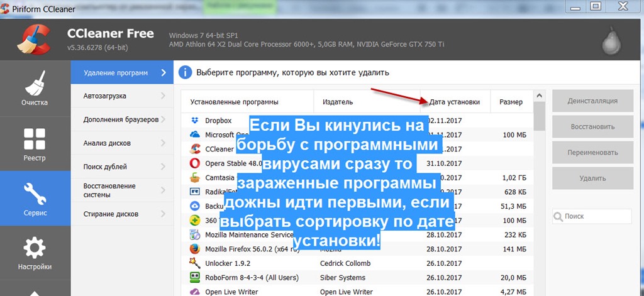Select Unlocker wand icon in list
This screenshot has height=296, width=644.
(x=195, y=263)
